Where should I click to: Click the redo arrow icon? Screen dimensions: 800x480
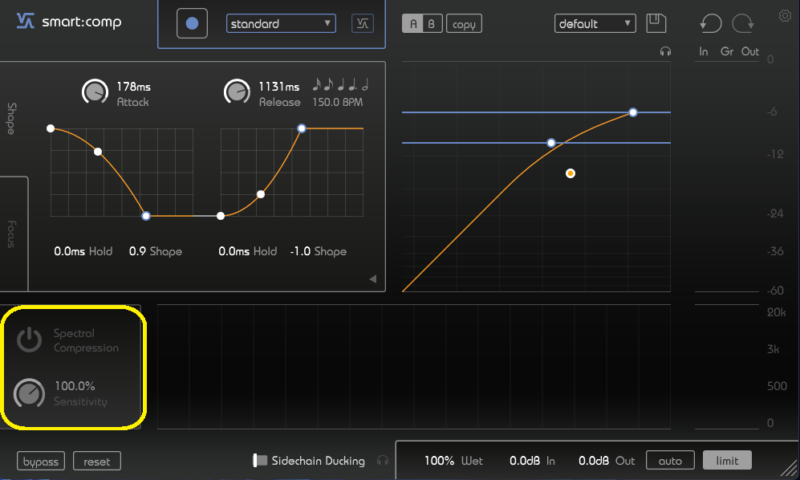point(743,23)
